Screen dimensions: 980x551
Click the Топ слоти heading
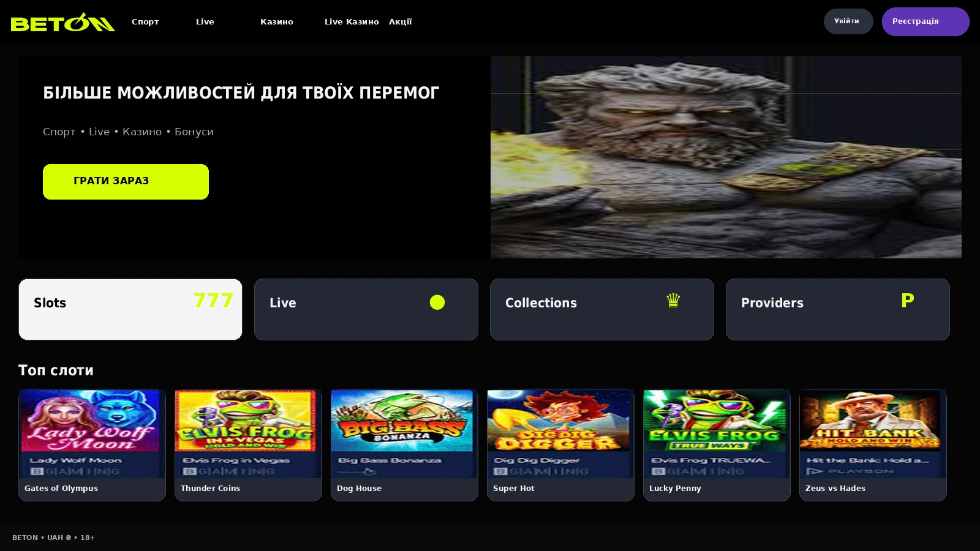point(56,370)
